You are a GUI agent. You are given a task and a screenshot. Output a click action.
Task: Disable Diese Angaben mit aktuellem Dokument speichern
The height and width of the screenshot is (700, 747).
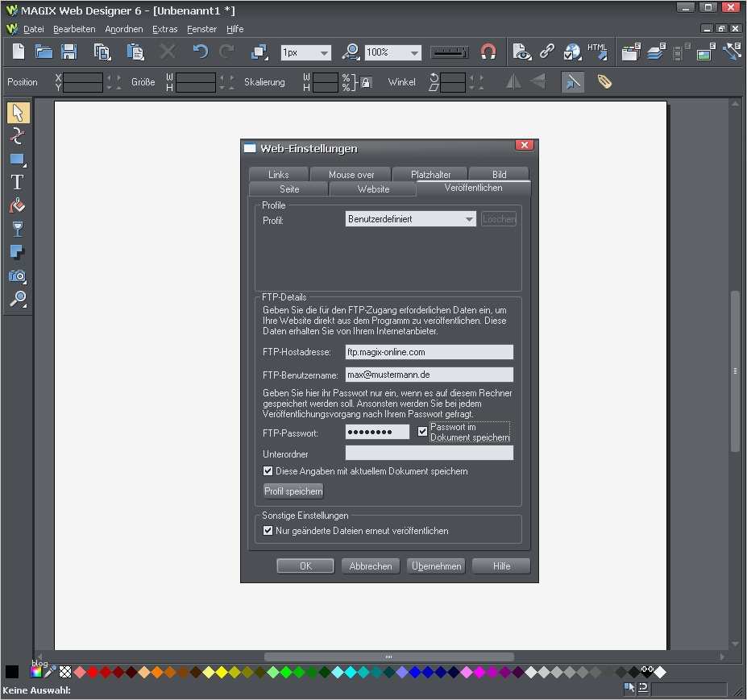[x=268, y=470]
